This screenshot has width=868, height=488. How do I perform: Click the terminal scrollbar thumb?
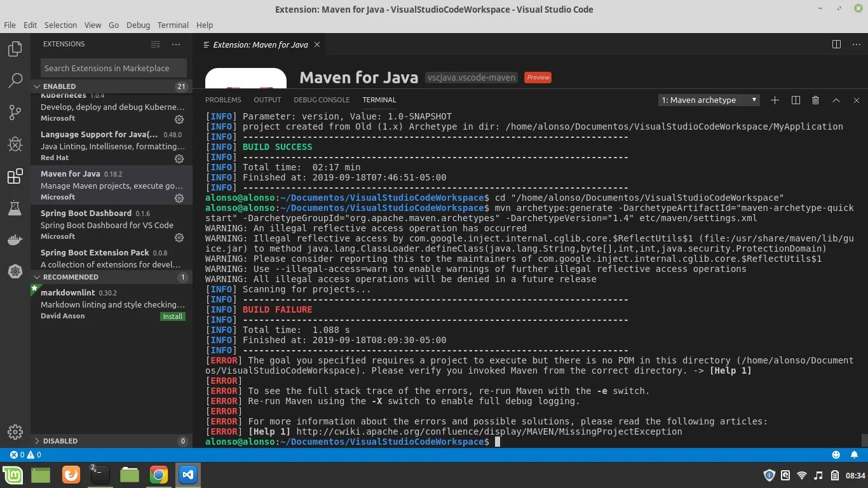point(864,440)
